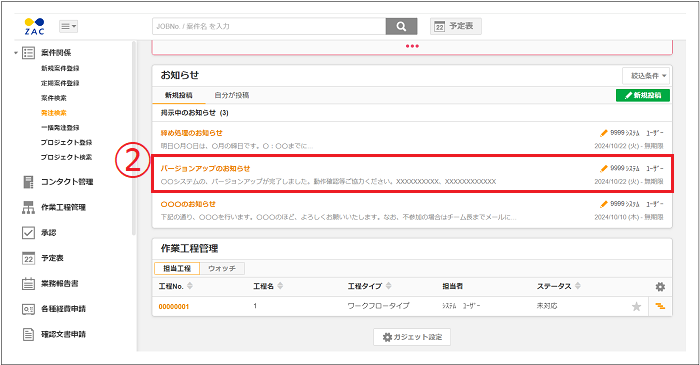700x365 pixels.
Task: Open プロジェクト登録 in sidebar
Action: point(66,142)
